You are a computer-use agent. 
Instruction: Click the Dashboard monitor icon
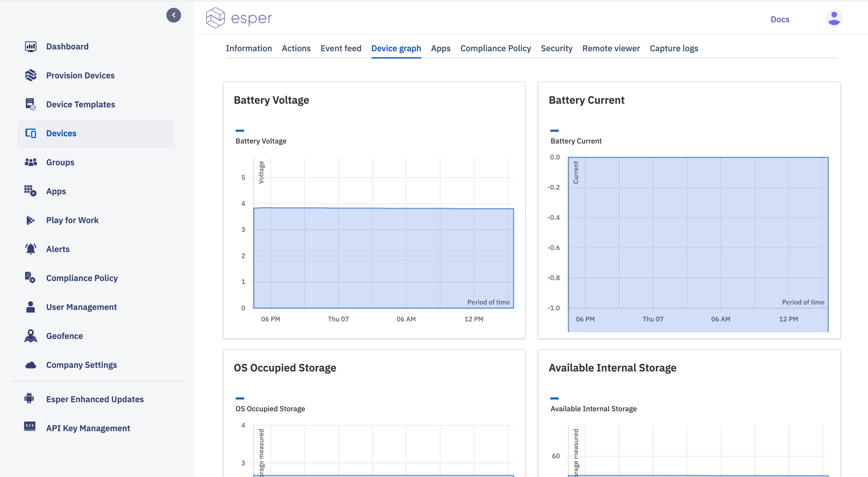pos(31,46)
